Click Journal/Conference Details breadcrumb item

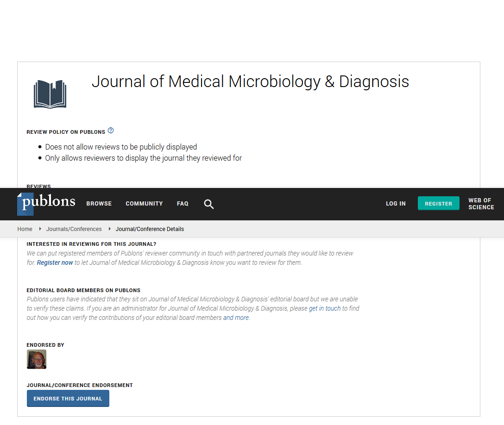pos(150,229)
